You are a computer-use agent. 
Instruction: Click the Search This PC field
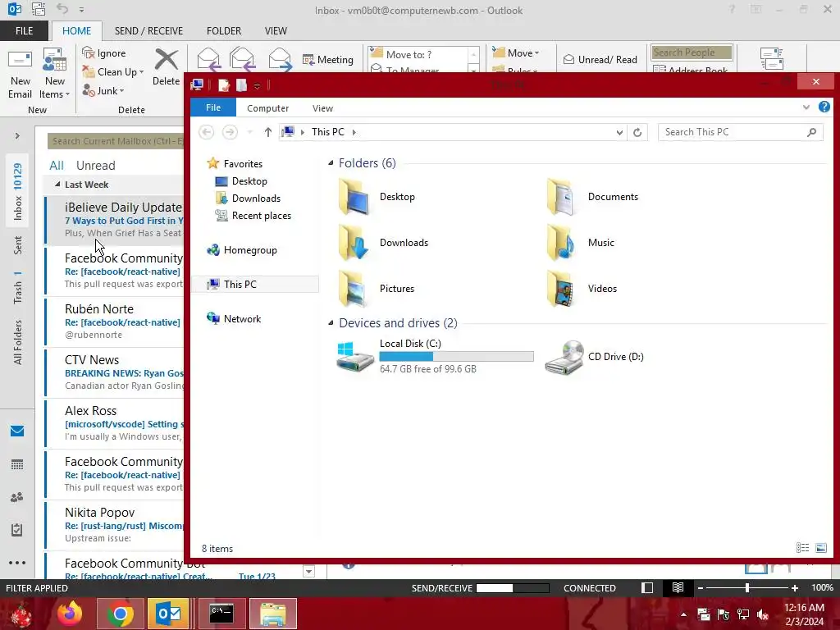740,132
